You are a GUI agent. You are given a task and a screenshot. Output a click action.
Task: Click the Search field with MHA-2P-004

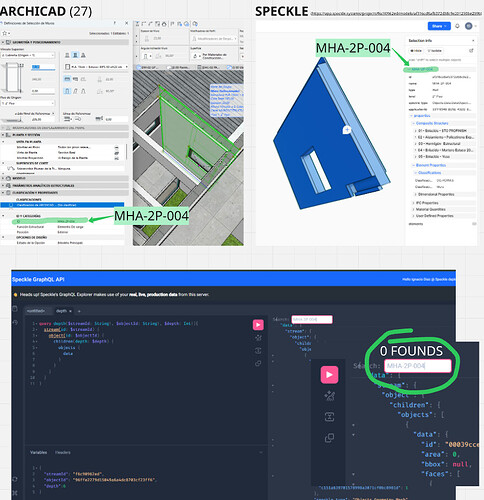pos(312,319)
